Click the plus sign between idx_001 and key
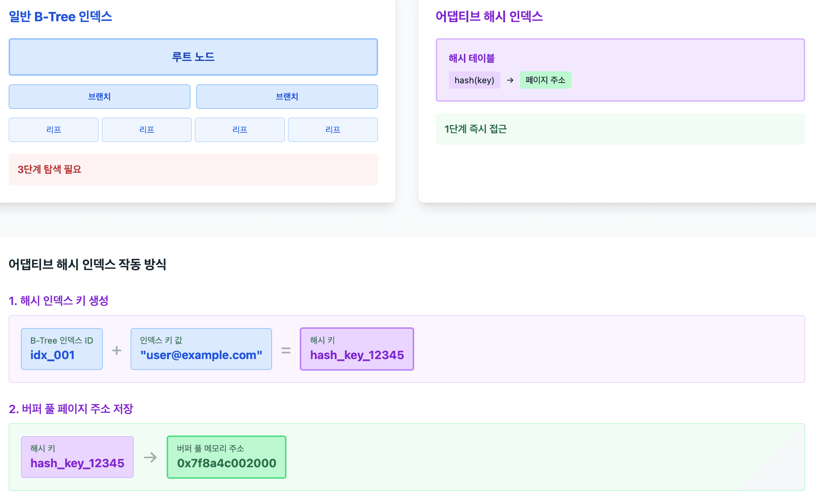This screenshot has width=816, height=504. click(x=117, y=350)
